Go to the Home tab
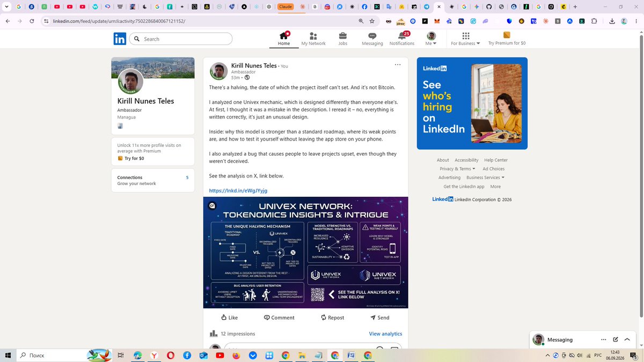Screen dimensions: 644x362 [284, 39]
